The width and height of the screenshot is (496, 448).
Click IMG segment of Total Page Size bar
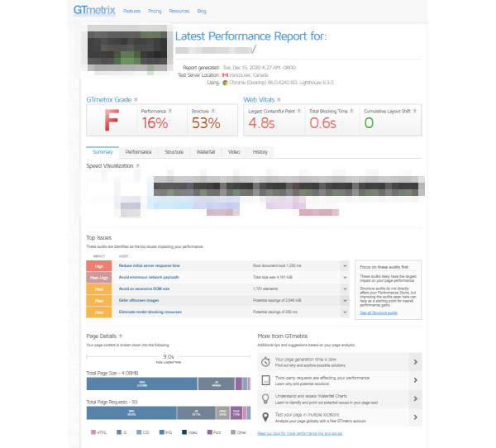(x=141, y=384)
